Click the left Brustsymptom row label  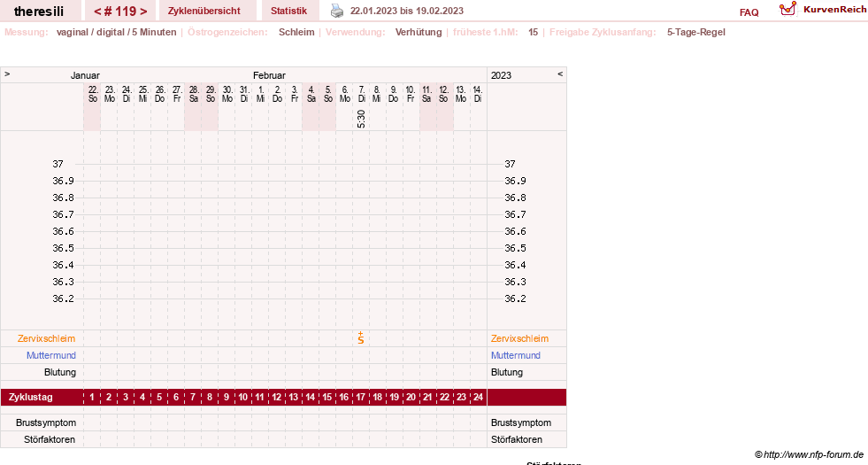[46, 422]
